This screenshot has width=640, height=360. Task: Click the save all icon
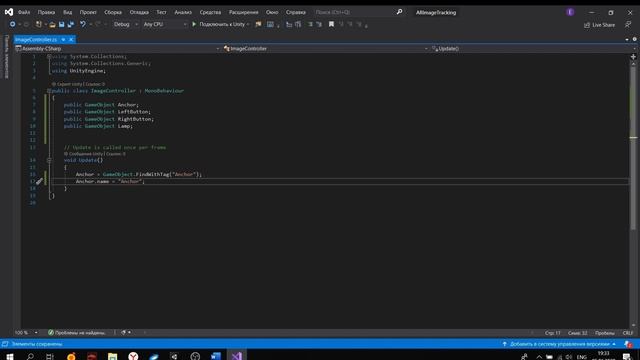[71, 24]
